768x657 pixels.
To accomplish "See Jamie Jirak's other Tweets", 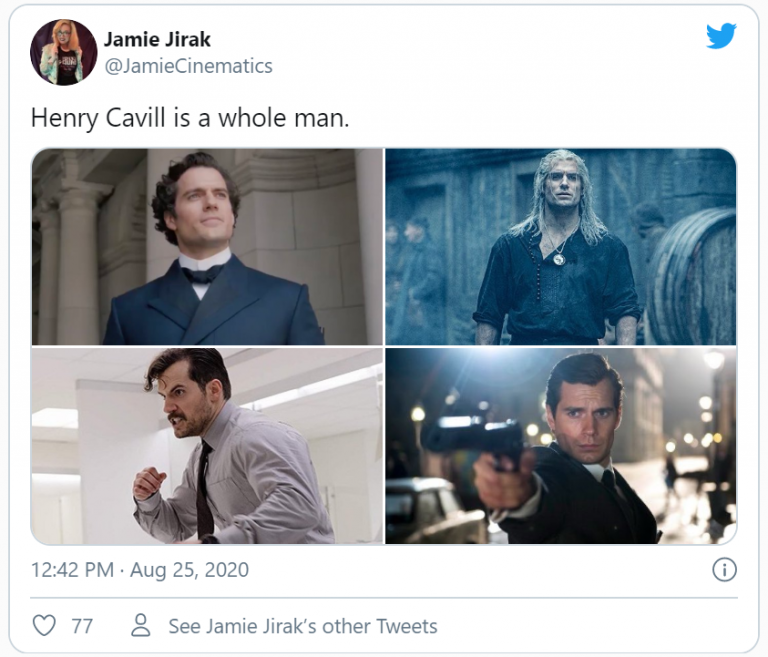I will tap(302, 626).
